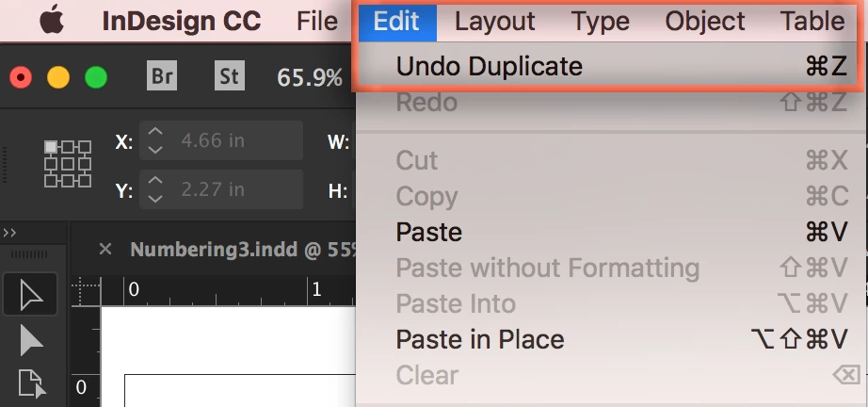Open the InDesign CC application menu
The height and width of the screenshot is (407, 868).
point(182,21)
